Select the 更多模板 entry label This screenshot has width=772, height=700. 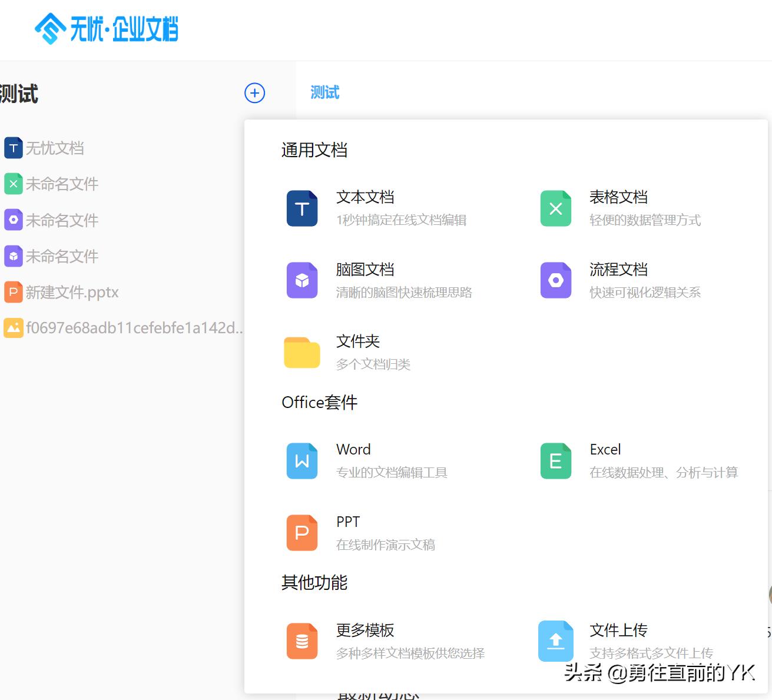(365, 631)
